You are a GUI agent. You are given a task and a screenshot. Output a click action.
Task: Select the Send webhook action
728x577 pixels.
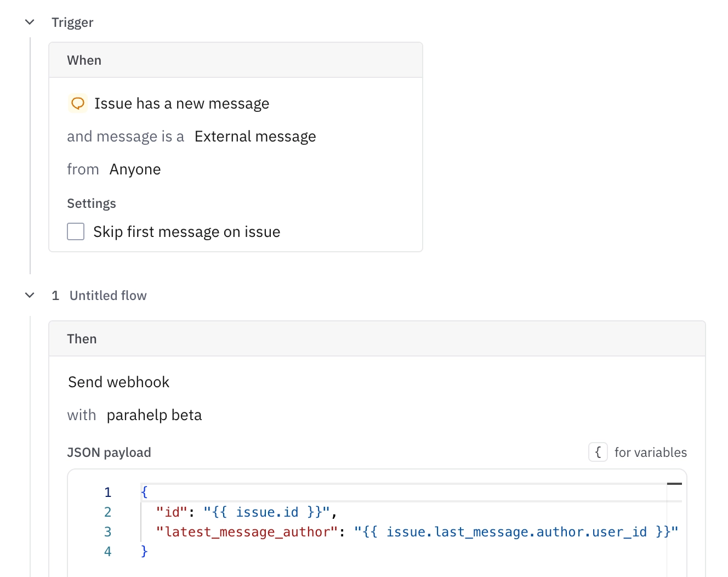pos(118,382)
